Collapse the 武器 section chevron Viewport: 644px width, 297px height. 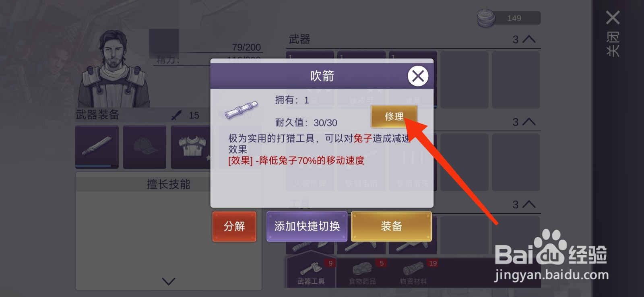coord(529,39)
